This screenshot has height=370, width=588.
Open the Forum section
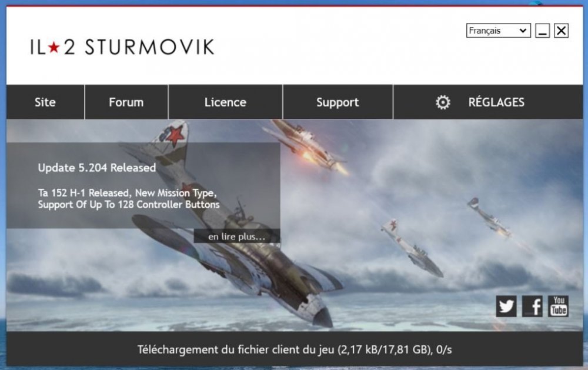coord(126,102)
